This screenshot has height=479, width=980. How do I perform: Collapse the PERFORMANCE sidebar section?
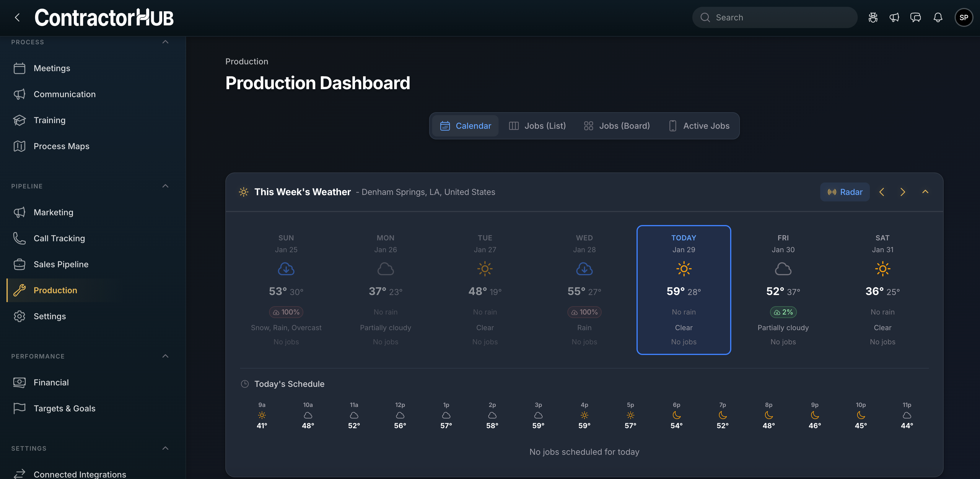pyautogui.click(x=165, y=356)
